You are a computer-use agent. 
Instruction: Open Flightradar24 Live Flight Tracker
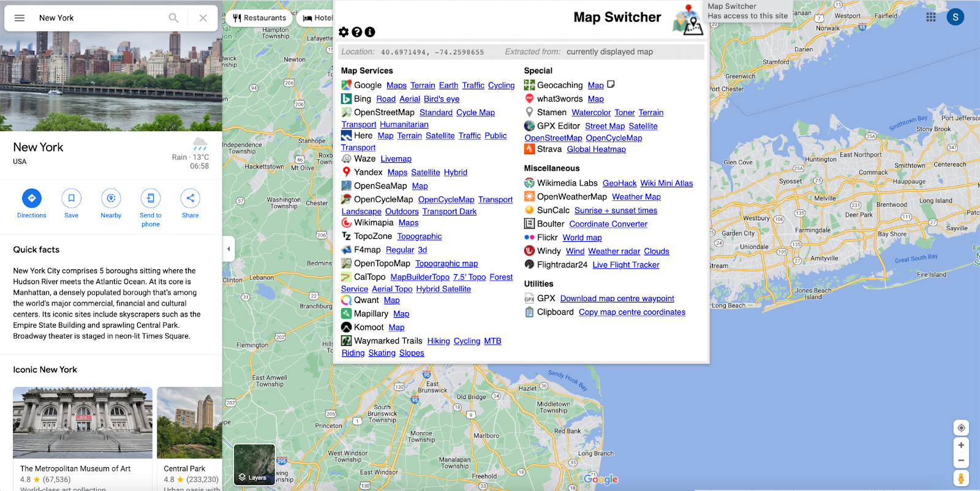626,265
